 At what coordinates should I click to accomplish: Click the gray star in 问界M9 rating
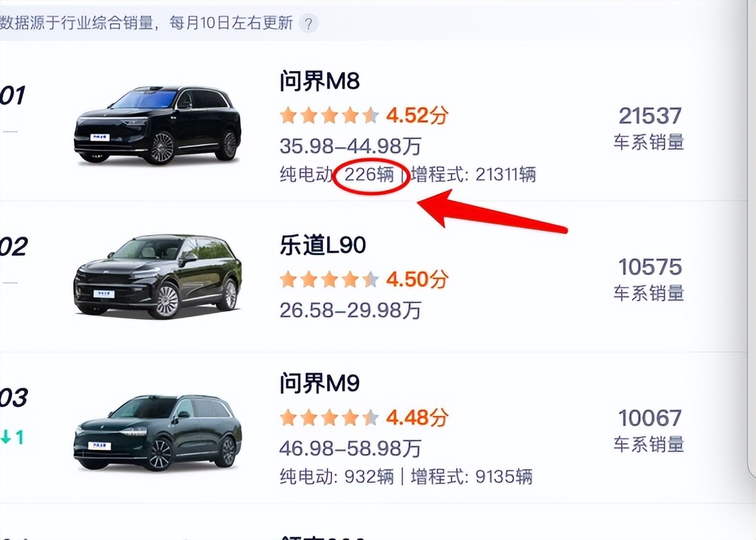[x=371, y=417]
